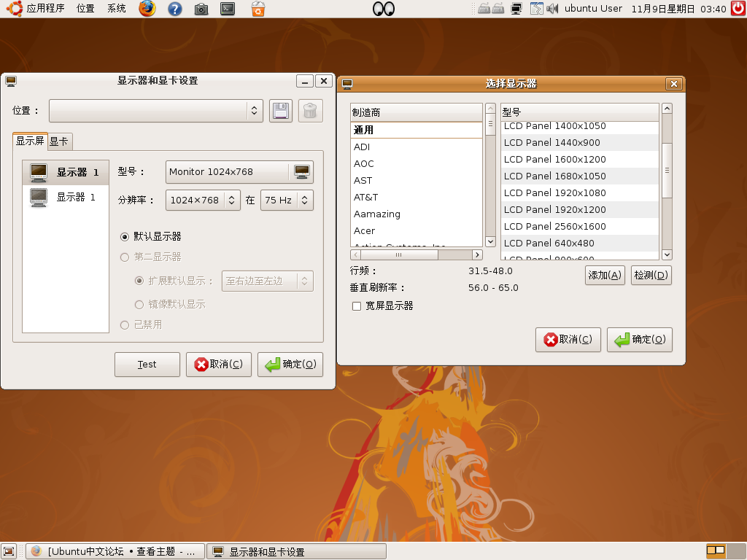Click the model list vertical scrollbar thumb
Image resolution: width=747 pixels, height=560 pixels.
[667, 170]
